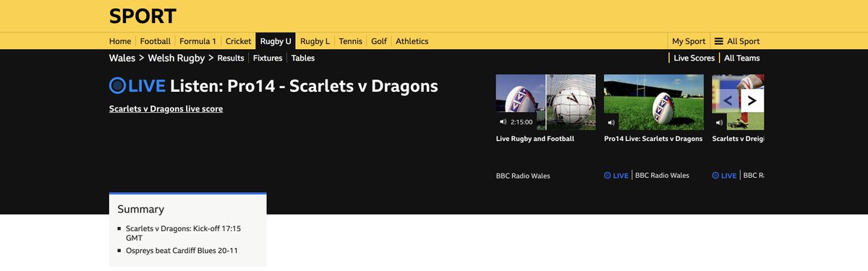Image resolution: width=868 pixels, height=271 pixels.
Task: Show the next carousel item
Action: coord(752,100)
